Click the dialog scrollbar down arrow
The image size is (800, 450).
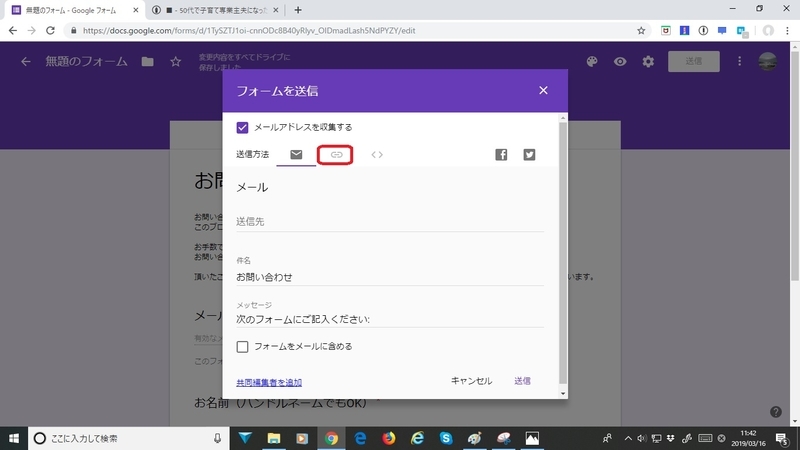pos(563,393)
